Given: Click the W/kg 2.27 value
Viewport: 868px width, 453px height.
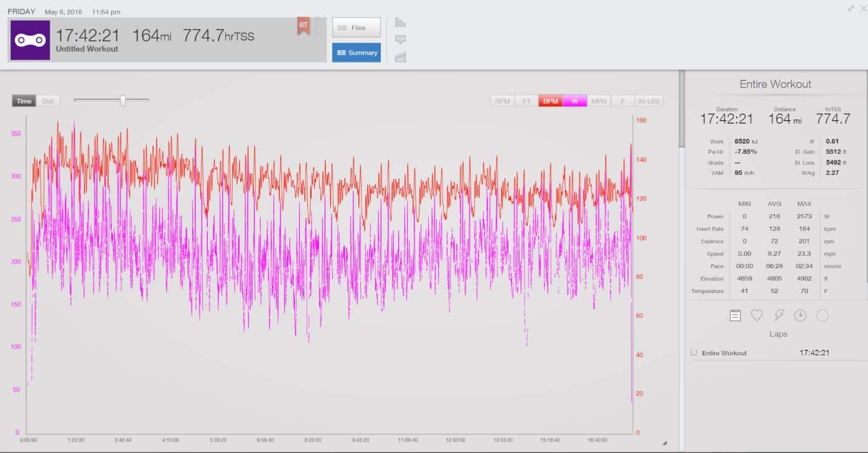Looking at the screenshot, I should (x=833, y=172).
